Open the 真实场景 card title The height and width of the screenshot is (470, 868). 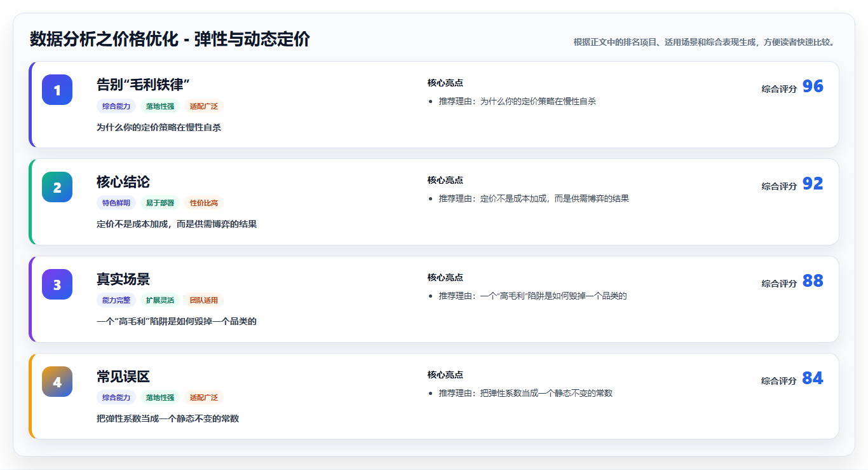tap(123, 279)
